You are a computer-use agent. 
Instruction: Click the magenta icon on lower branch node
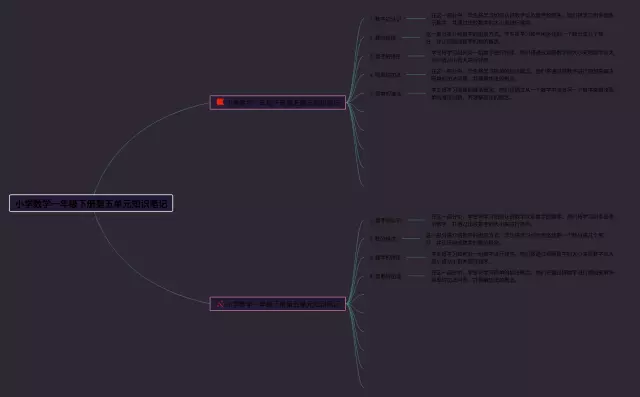pyautogui.click(x=220, y=304)
